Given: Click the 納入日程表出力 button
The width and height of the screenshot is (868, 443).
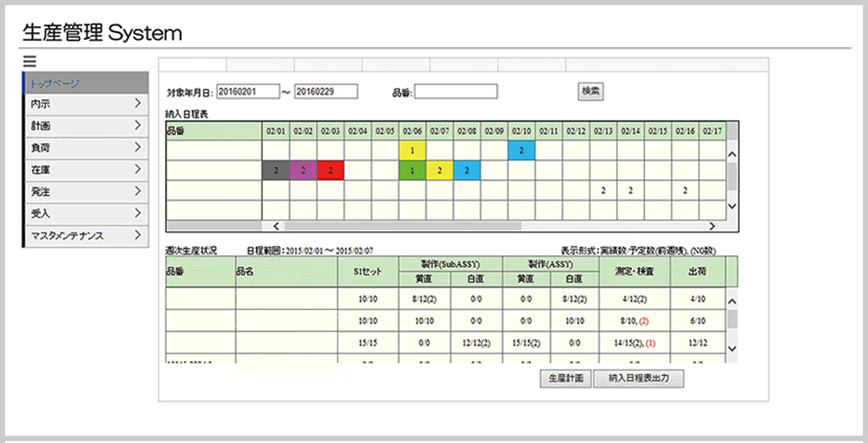Looking at the screenshot, I should [639, 379].
